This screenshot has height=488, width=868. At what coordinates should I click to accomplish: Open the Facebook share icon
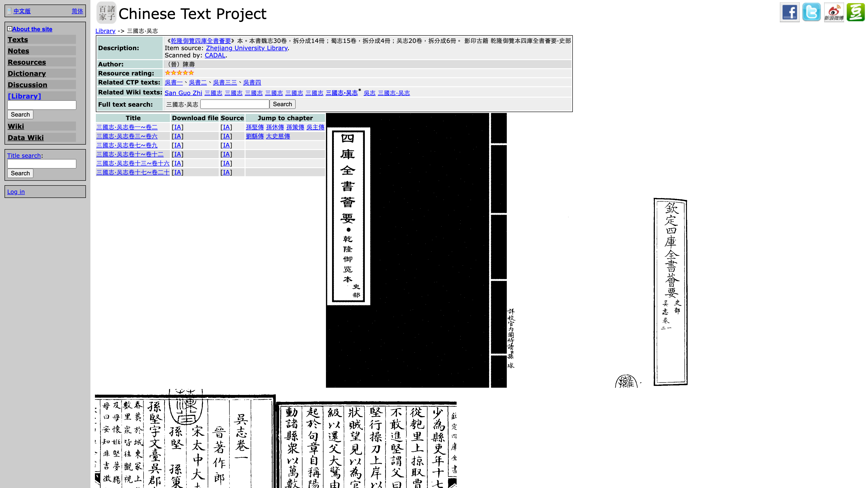click(x=789, y=12)
